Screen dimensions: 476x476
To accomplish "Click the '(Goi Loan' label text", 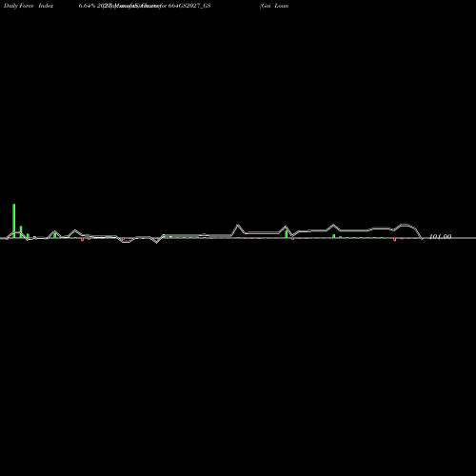I will [x=274, y=6].
